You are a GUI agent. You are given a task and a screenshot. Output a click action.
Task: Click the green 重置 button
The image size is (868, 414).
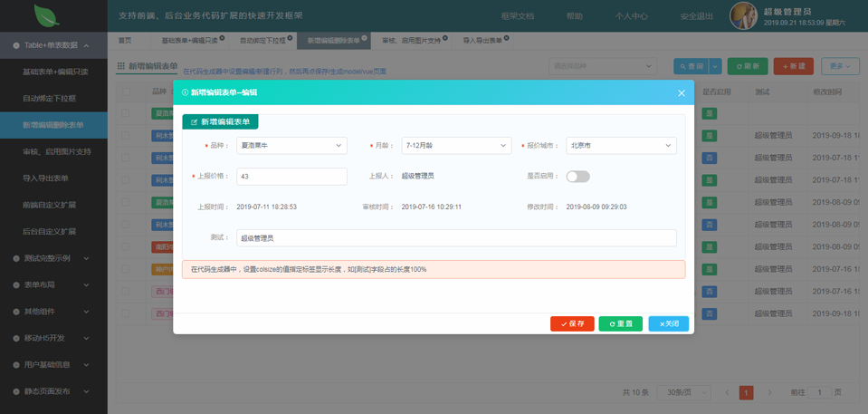621,323
